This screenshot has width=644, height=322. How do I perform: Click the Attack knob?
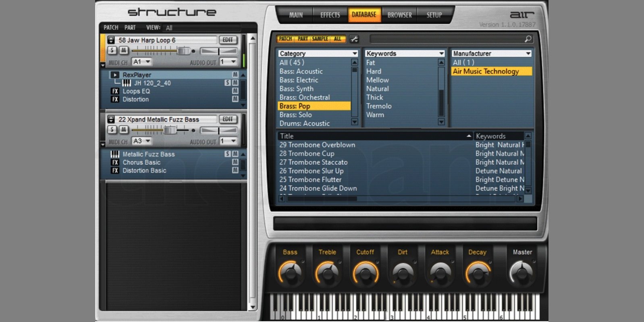(x=440, y=273)
